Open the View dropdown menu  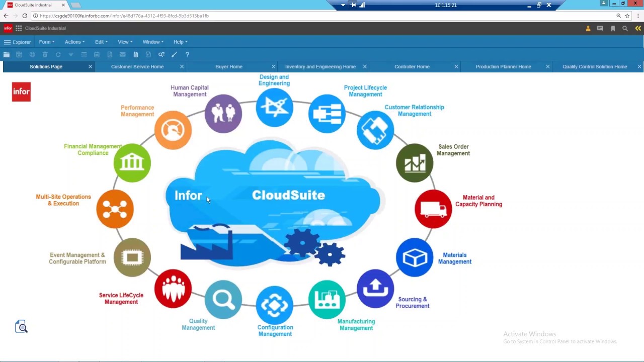[125, 42]
